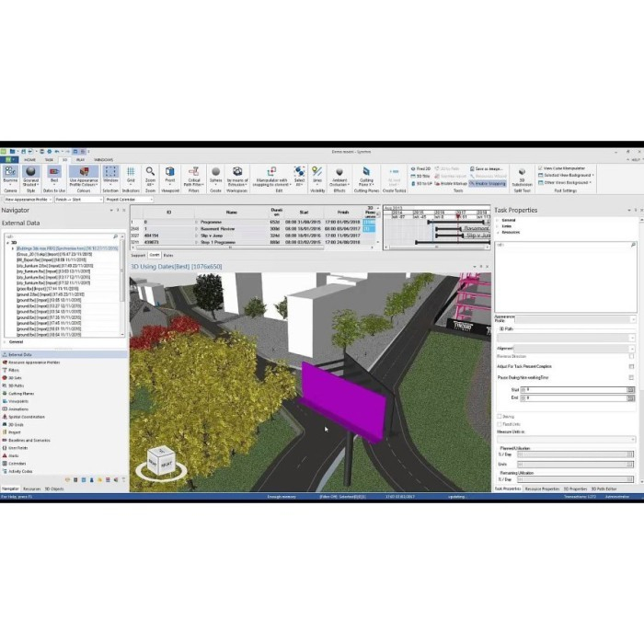Image resolution: width=644 pixels, height=644 pixels.
Task: Open the 3D Path Editor tab
Action: [x=604, y=489]
